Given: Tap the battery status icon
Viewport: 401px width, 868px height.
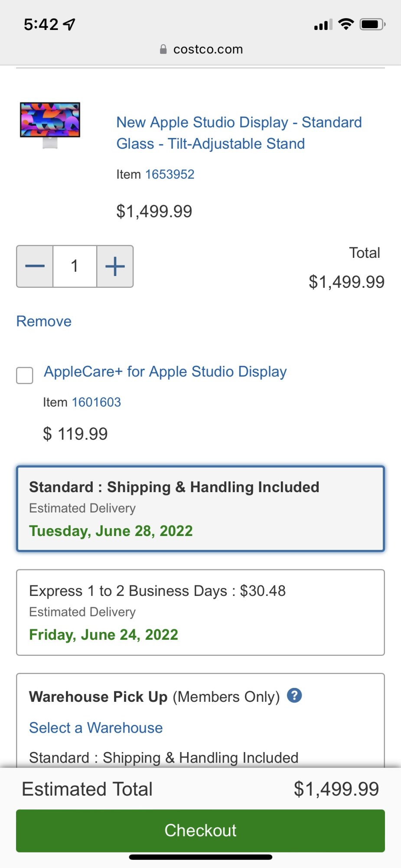Looking at the screenshot, I should point(372,24).
